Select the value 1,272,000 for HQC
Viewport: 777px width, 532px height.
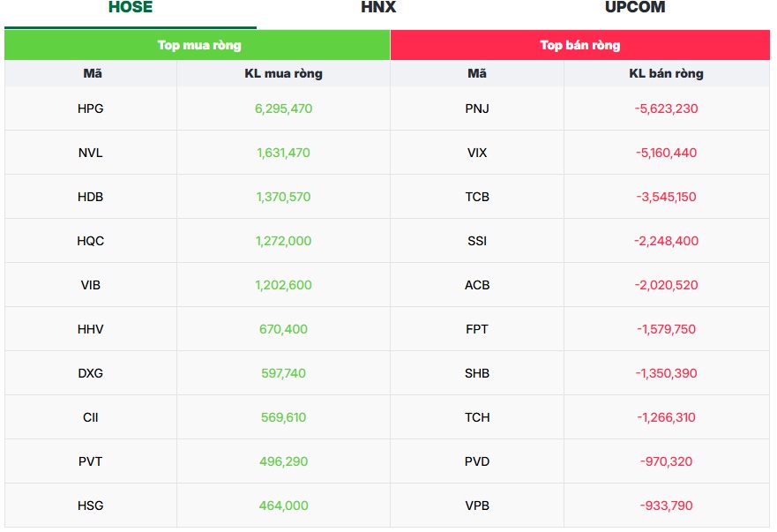click(x=283, y=241)
